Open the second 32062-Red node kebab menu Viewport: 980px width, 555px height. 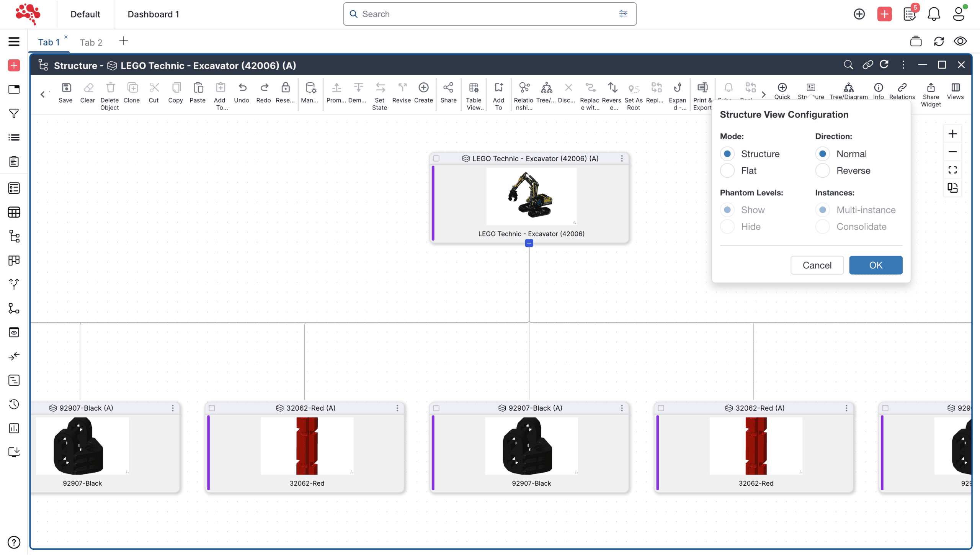click(847, 408)
